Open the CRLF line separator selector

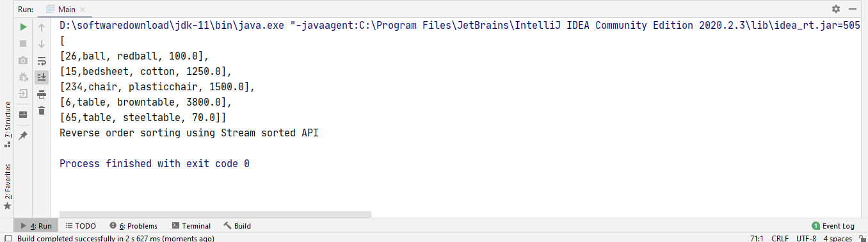[780, 238]
